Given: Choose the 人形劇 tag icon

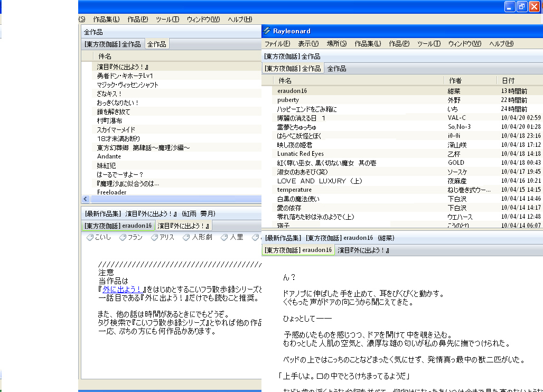Looking at the screenshot, I should (187, 238).
